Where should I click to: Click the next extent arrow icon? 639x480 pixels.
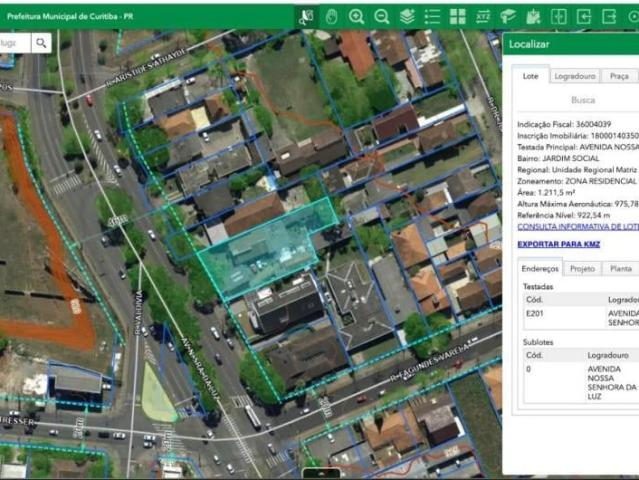(x=609, y=17)
